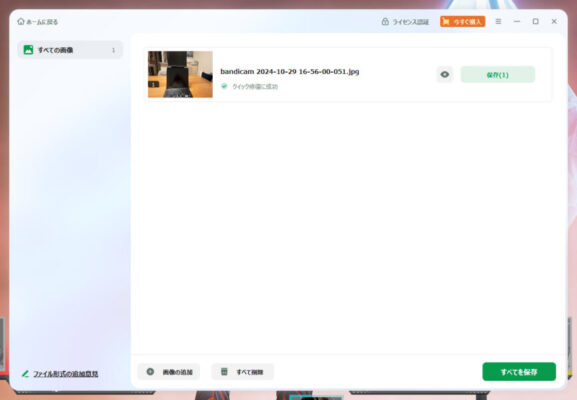The image size is (577, 400).
Task: Click the pencil icon beside feedback link
Action: coord(25,374)
